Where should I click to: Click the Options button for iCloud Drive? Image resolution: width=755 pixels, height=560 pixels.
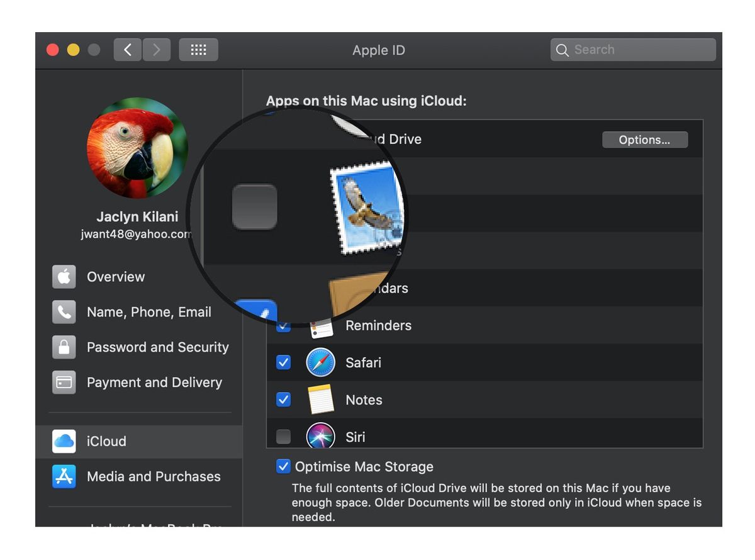coord(645,140)
